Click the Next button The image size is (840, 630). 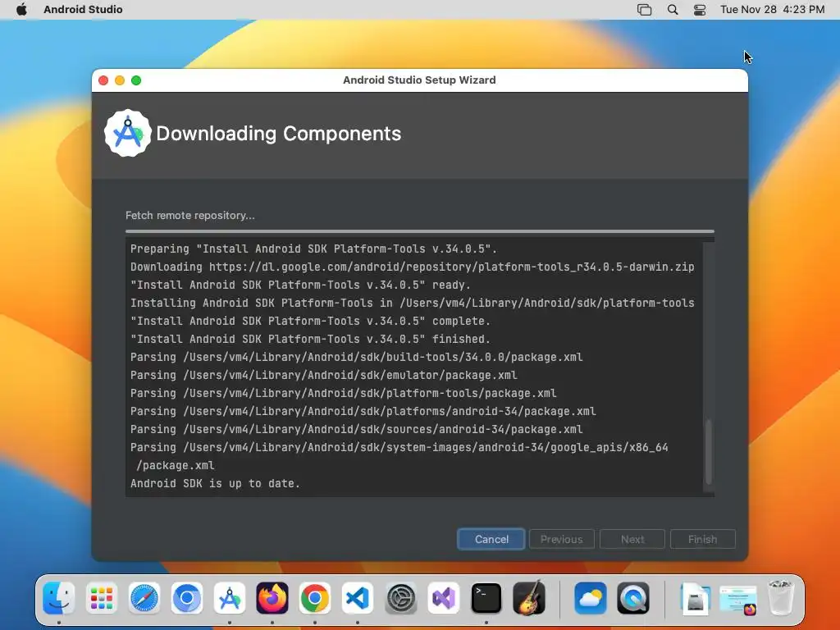click(632, 539)
